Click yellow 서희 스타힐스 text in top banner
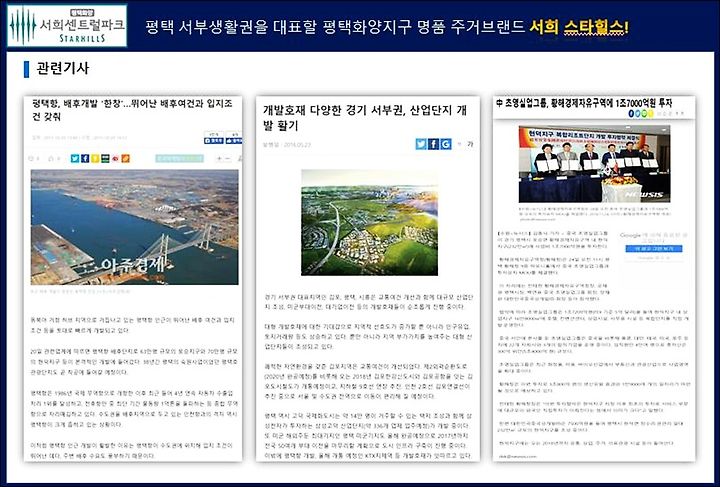720x487 pixels. [579, 27]
